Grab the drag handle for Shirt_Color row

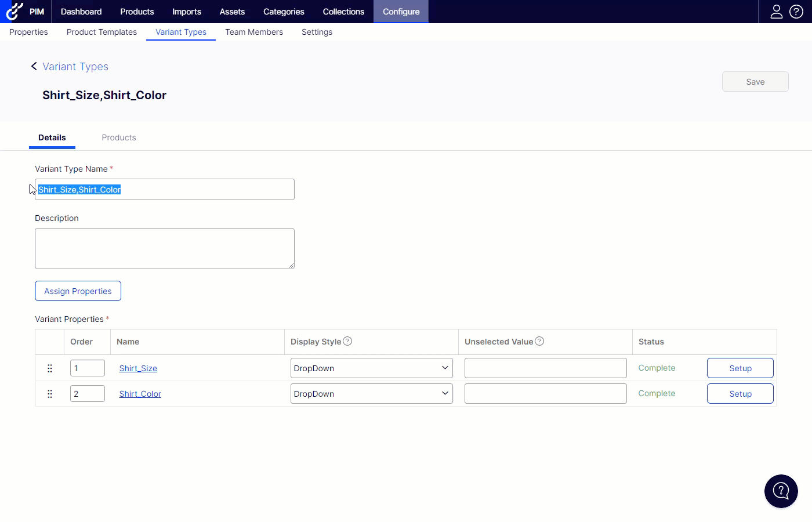[x=50, y=394]
